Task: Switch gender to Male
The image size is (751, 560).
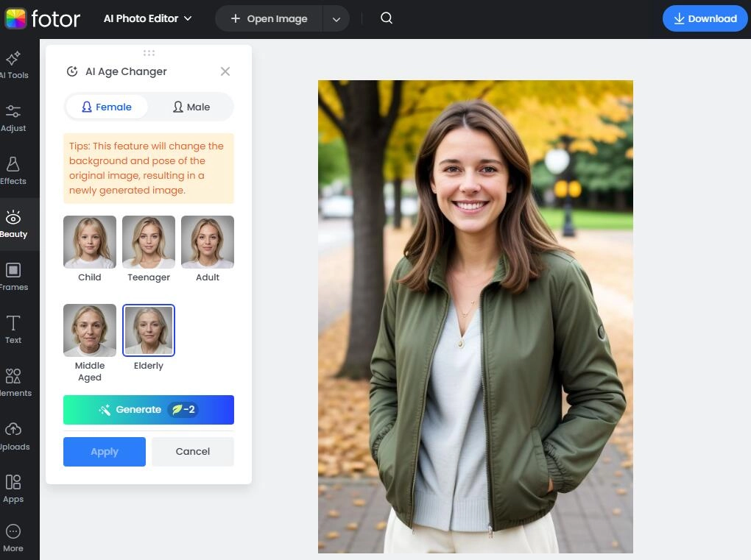Action: coord(191,107)
